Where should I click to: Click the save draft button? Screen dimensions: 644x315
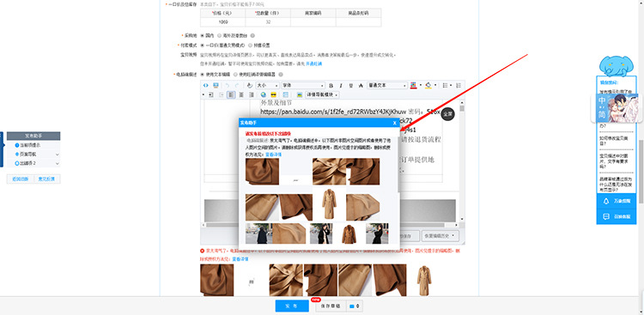pyautogui.click(x=331, y=306)
